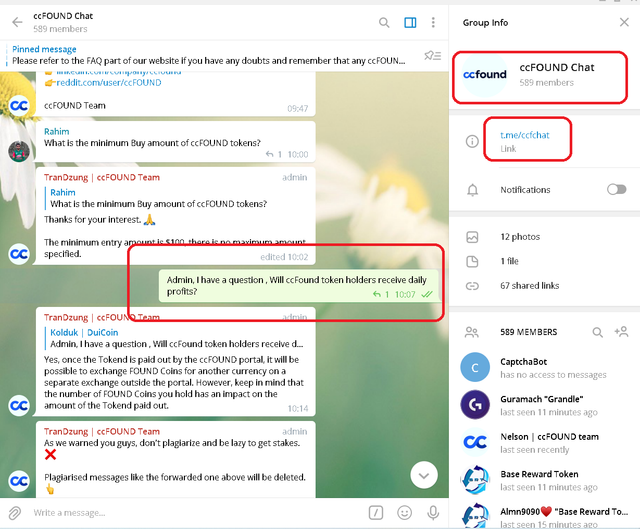Viewport: 640px width, 529px height.
Task: Open the t.me/ccfchat link
Action: click(524, 135)
